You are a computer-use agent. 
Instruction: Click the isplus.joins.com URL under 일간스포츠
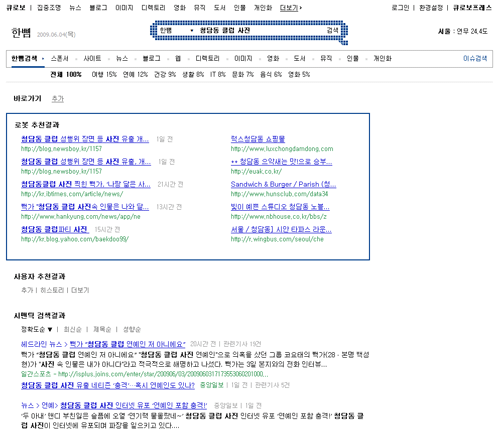[163, 374]
